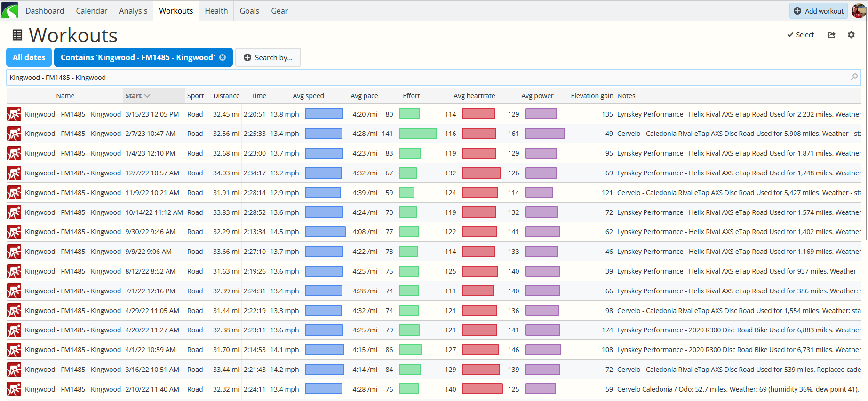
Task: Click the cycling icon for 2/10/22 workout
Action: (14, 389)
